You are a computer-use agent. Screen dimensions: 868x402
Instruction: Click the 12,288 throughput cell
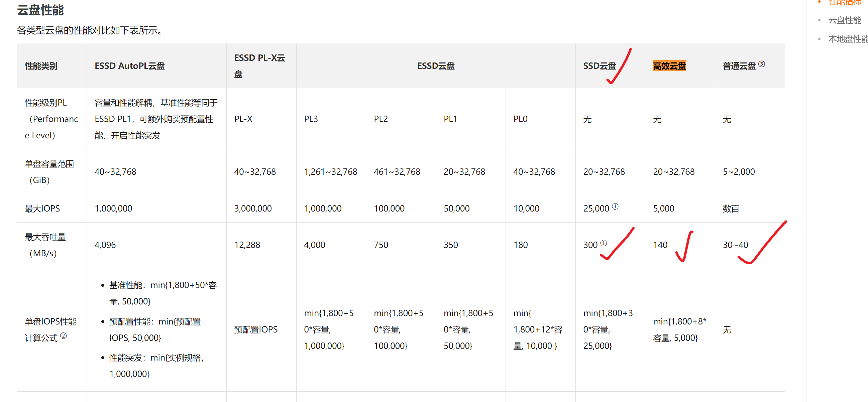click(247, 245)
